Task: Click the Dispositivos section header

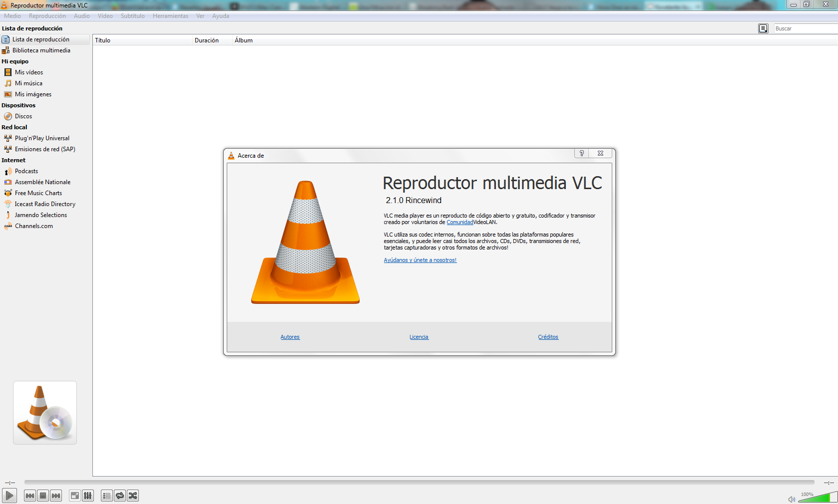Action: (x=18, y=105)
